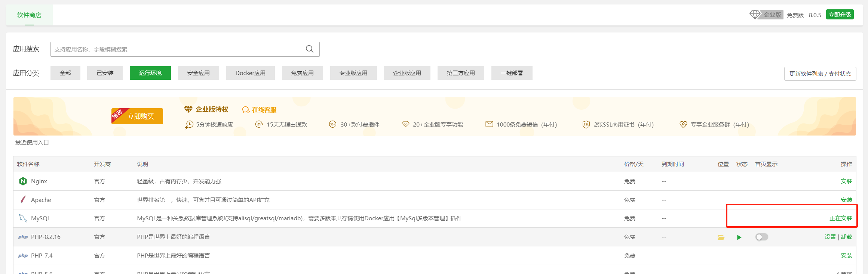Image resolution: width=868 pixels, height=274 pixels.
Task: Click version number 8.0.5
Action: pyautogui.click(x=815, y=15)
